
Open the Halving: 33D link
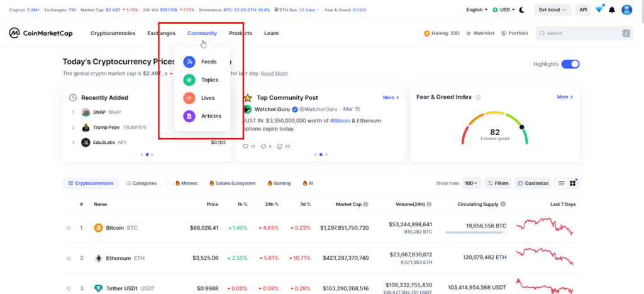[441, 33]
